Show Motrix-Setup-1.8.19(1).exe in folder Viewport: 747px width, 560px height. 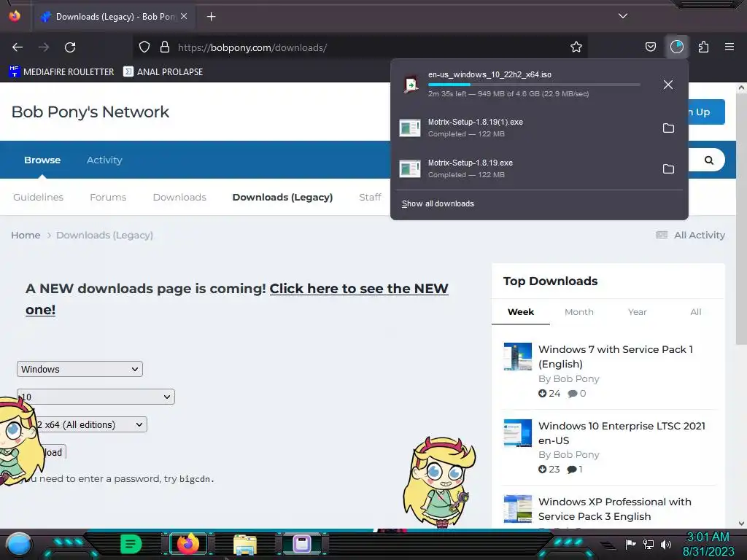coord(668,128)
